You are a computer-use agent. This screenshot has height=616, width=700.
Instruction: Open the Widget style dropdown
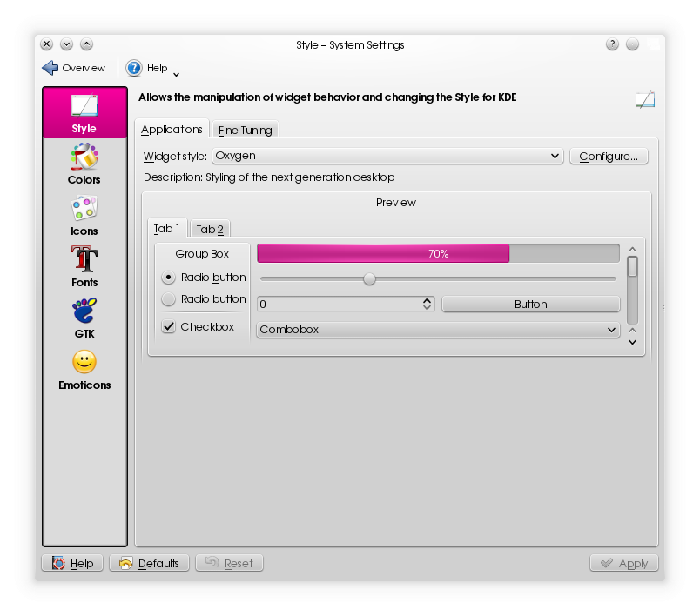tap(387, 156)
